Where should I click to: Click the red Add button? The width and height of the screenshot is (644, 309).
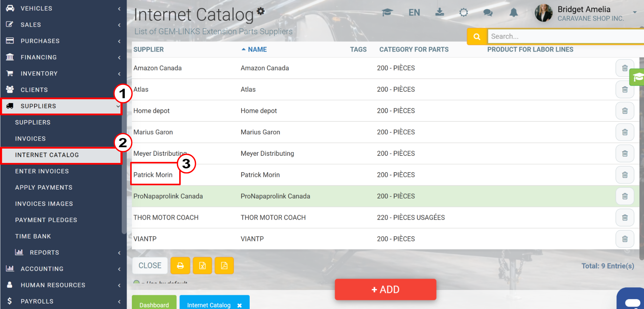pos(385,289)
